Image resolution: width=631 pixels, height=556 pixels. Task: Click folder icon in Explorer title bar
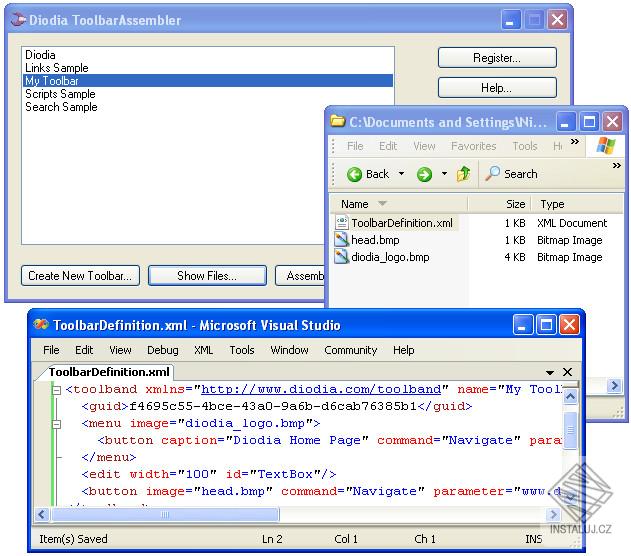(x=338, y=121)
